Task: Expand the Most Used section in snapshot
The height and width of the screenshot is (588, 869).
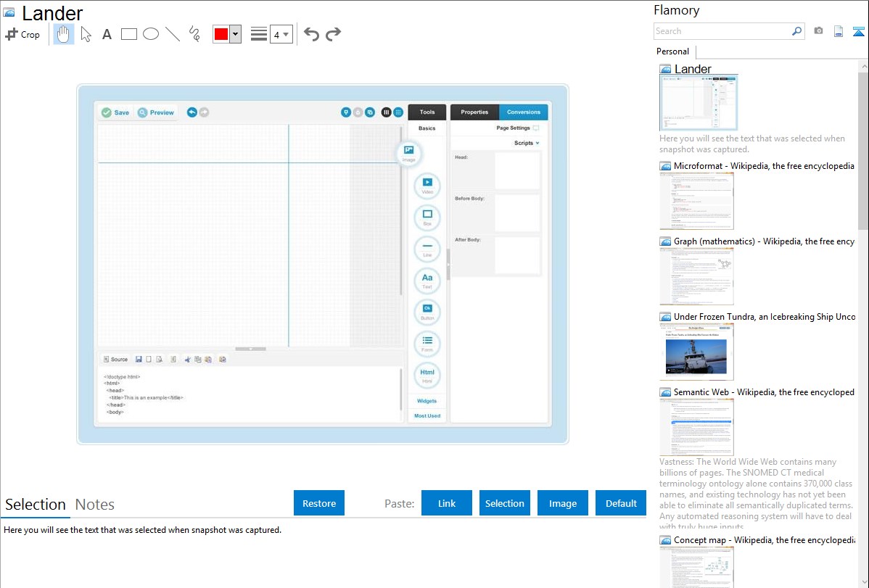Action: click(427, 415)
